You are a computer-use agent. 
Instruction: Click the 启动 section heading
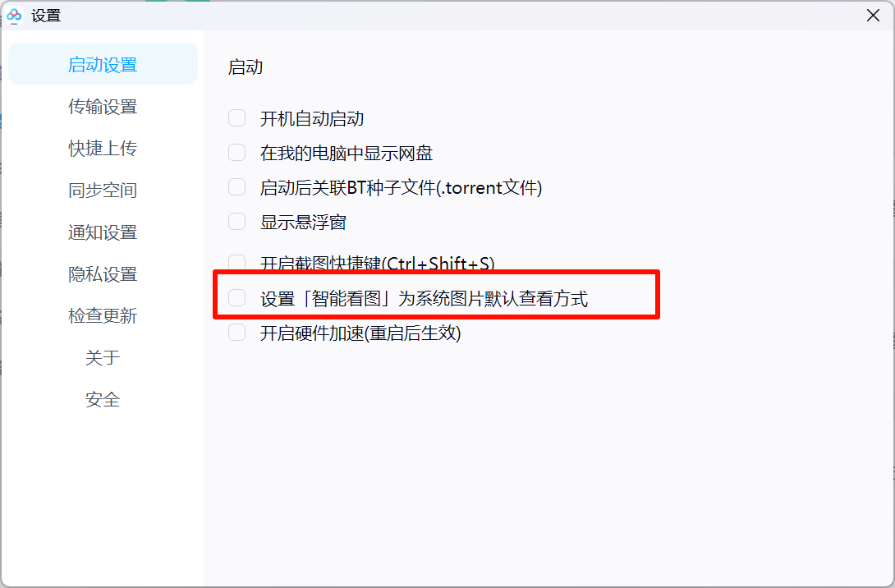pos(246,67)
